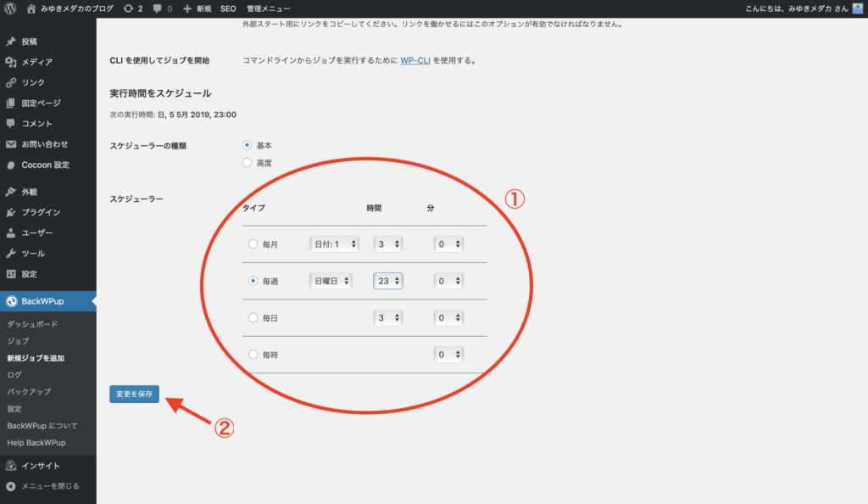Open BackWPup 設定 submenu item
This screenshot has height=504, width=868.
[14, 409]
